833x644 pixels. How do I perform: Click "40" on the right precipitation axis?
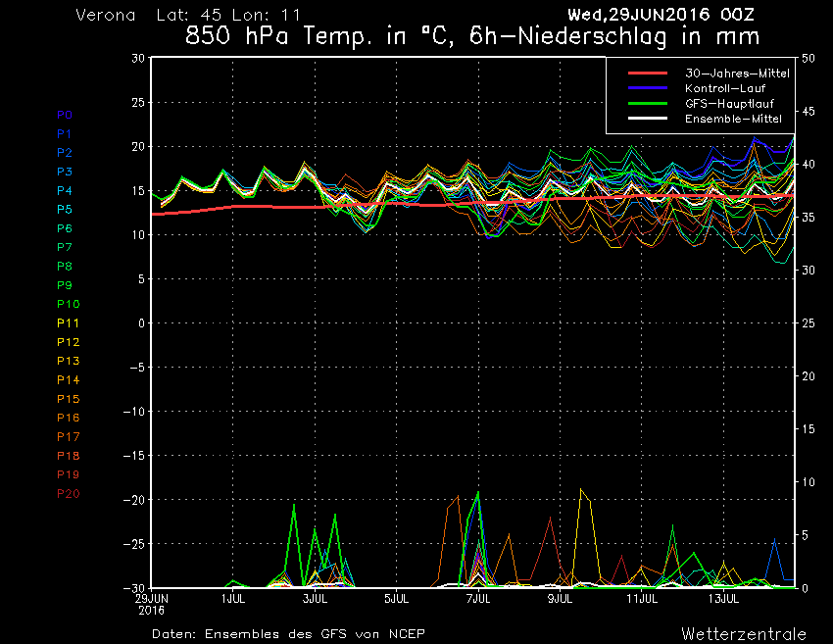pyautogui.click(x=808, y=165)
